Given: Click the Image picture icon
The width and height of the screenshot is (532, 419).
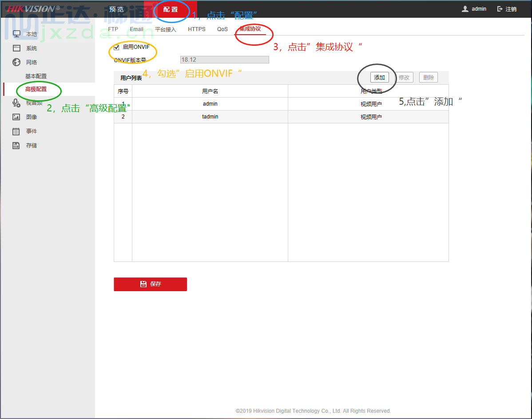Looking at the screenshot, I should [x=16, y=117].
